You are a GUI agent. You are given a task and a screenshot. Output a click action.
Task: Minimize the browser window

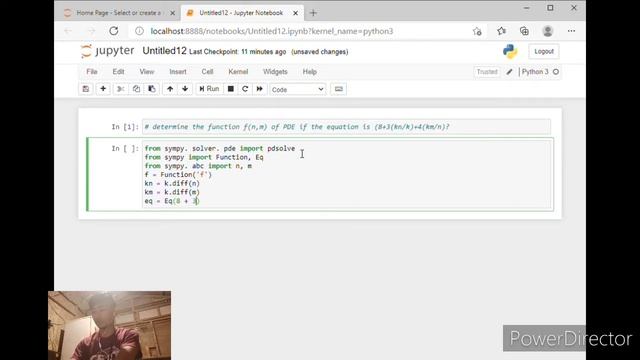click(x=527, y=8)
